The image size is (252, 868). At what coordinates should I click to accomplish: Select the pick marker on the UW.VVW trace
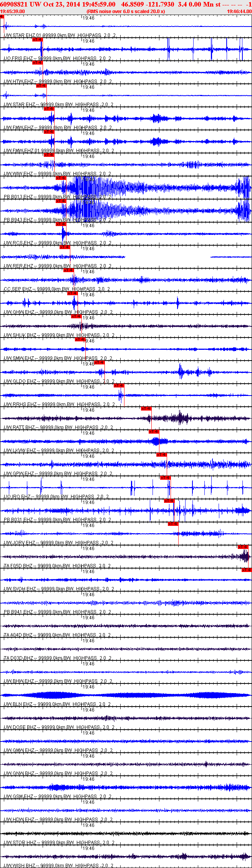point(49,155)
